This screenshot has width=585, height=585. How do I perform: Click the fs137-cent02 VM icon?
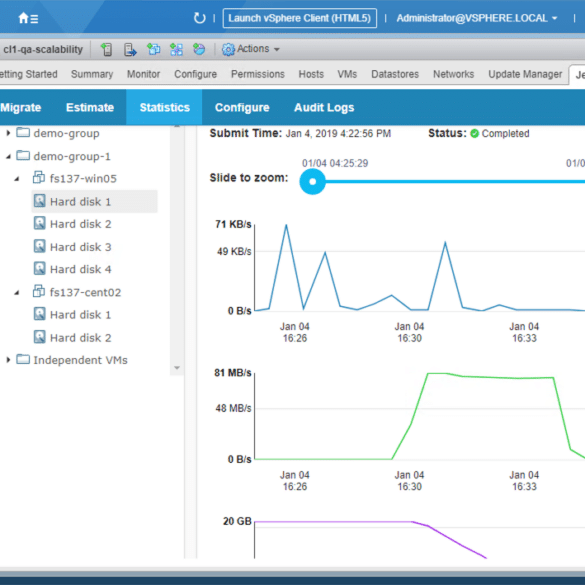click(x=39, y=291)
